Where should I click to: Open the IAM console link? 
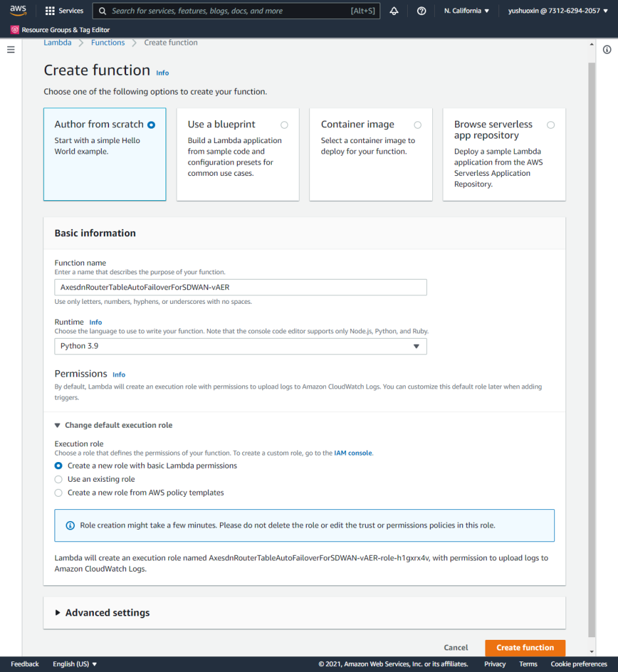(x=353, y=453)
